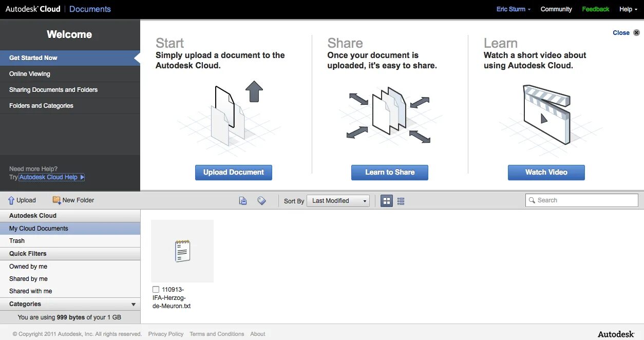Open the Privacy Policy link
The image size is (644, 340).
pyautogui.click(x=166, y=334)
